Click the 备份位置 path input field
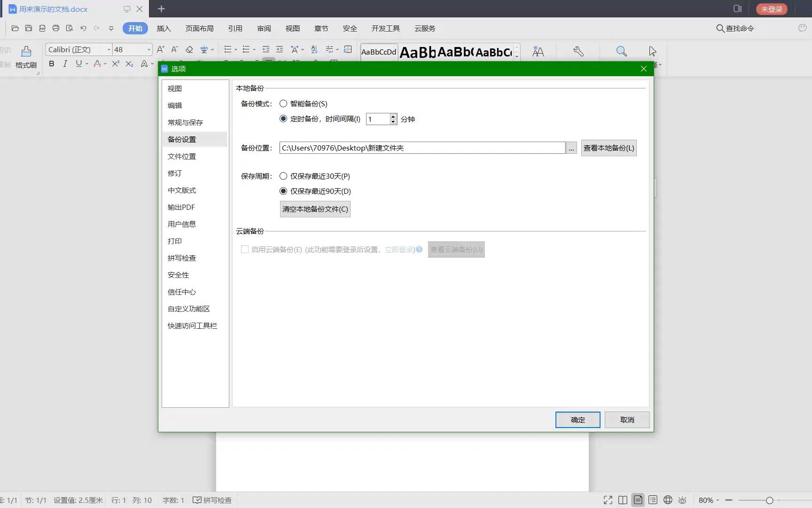Viewport: 812px width, 508px height. point(422,148)
